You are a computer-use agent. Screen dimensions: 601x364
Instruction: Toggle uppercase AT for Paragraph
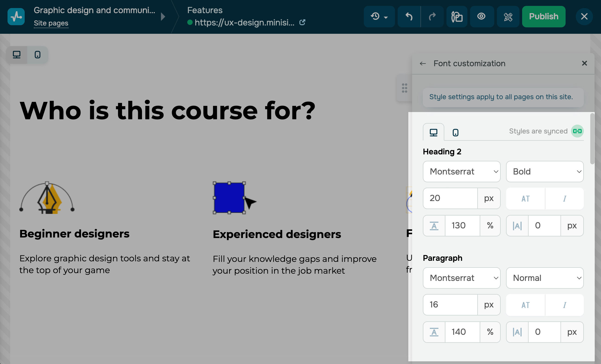coord(525,305)
